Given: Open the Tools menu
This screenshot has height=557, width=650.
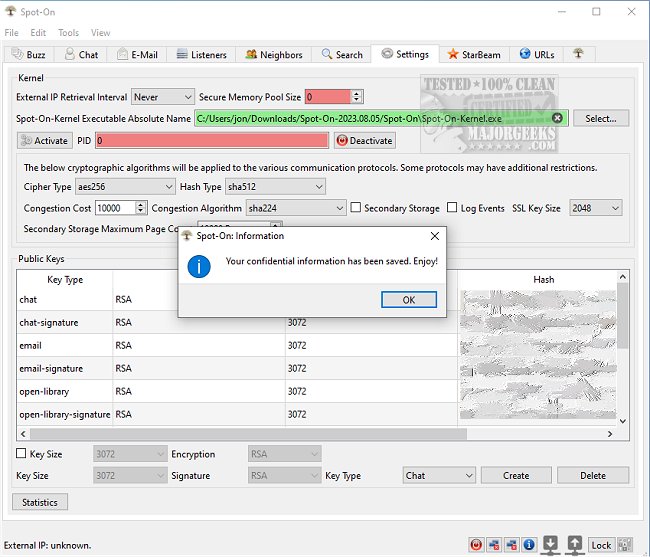Looking at the screenshot, I should (x=68, y=32).
